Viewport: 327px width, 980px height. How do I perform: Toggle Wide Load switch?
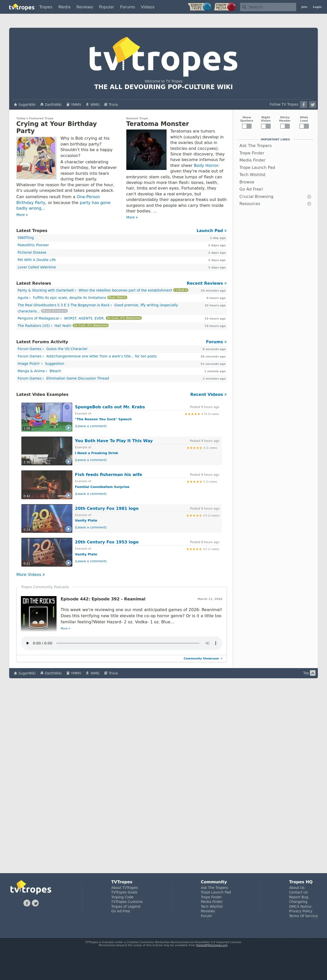(x=304, y=126)
